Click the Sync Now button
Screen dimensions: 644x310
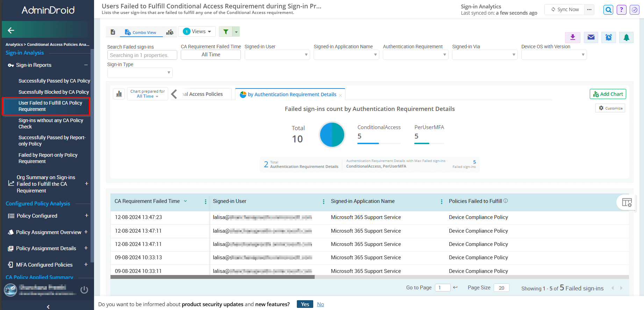pos(565,9)
